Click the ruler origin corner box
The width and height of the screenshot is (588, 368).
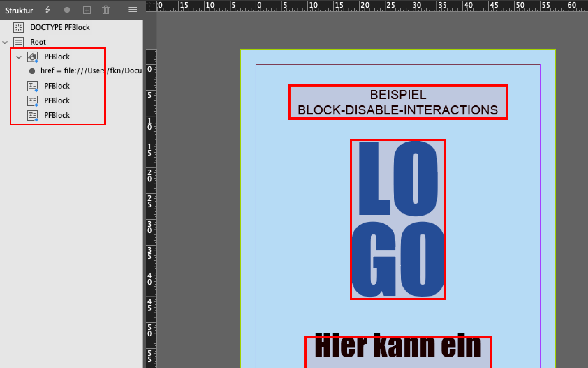[151, 6]
